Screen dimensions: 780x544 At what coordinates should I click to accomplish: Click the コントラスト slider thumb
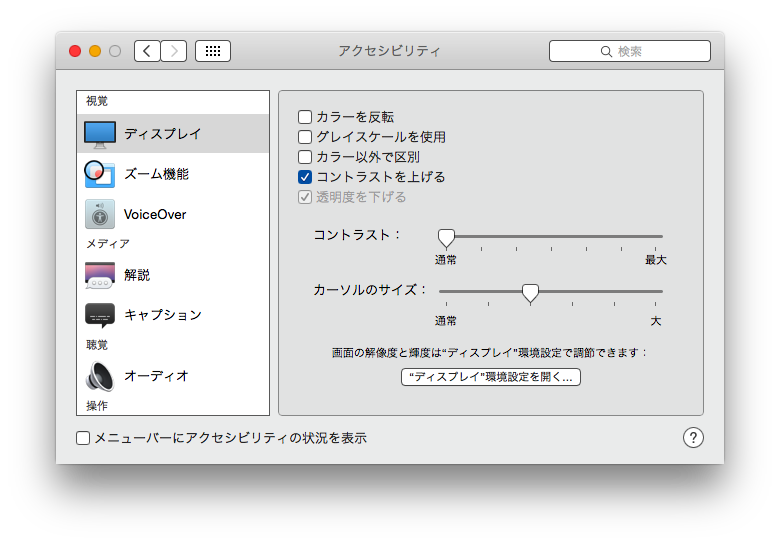[446, 238]
